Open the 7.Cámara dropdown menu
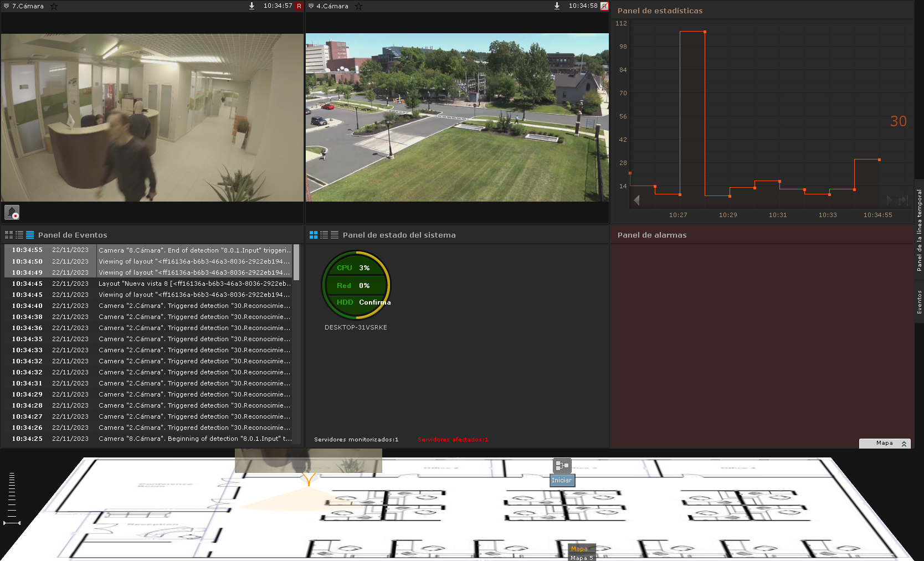The width and height of the screenshot is (924, 561). [7, 6]
